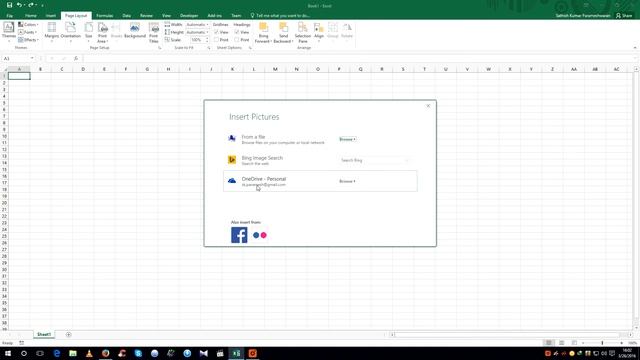640x360 pixels.
Task: Click Tell me what you want to do
Action: (280, 16)
